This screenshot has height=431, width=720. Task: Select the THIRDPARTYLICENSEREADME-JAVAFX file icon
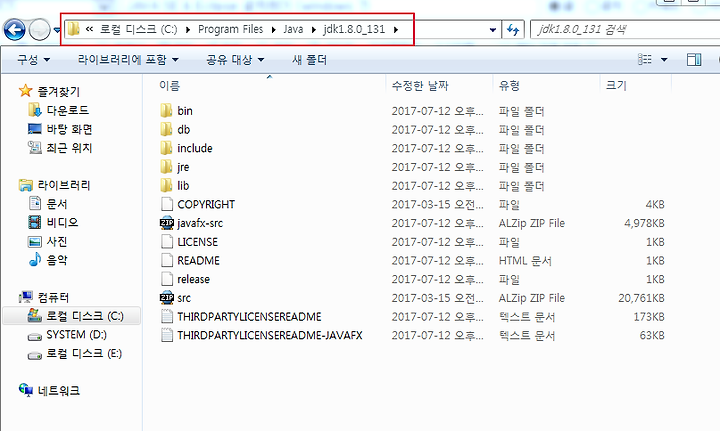coord(167,336)
